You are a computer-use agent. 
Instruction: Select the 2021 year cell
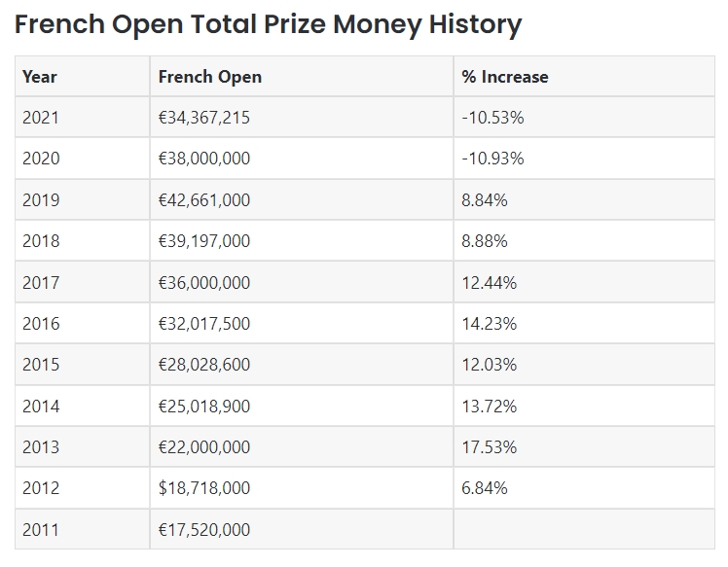coord(41,118)
